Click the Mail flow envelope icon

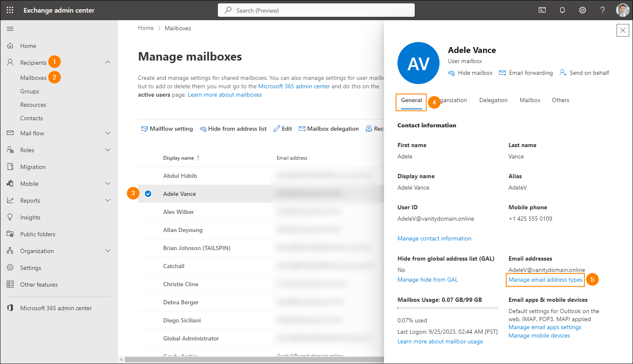pyautogui.click(x=10, y=133)
